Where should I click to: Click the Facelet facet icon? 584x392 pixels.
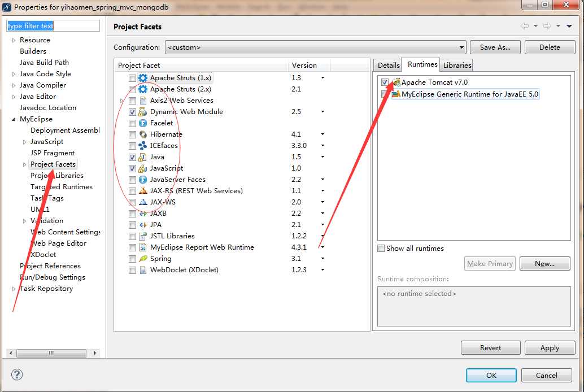pyautogui.click(x=143, y=123)
